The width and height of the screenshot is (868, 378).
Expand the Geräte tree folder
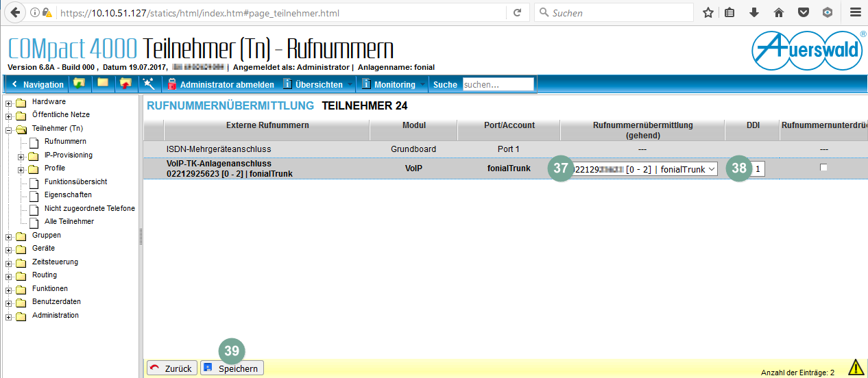click(9, 250)
